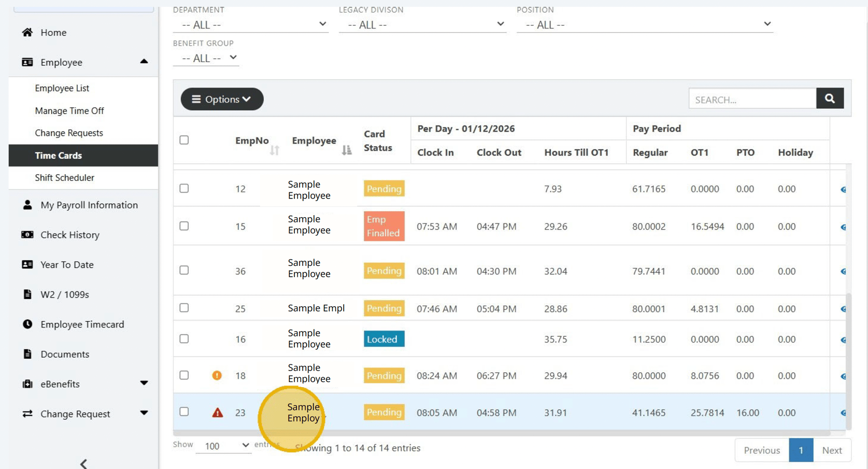
Task: Select Time Cards menu item
Action: (83, 155)
